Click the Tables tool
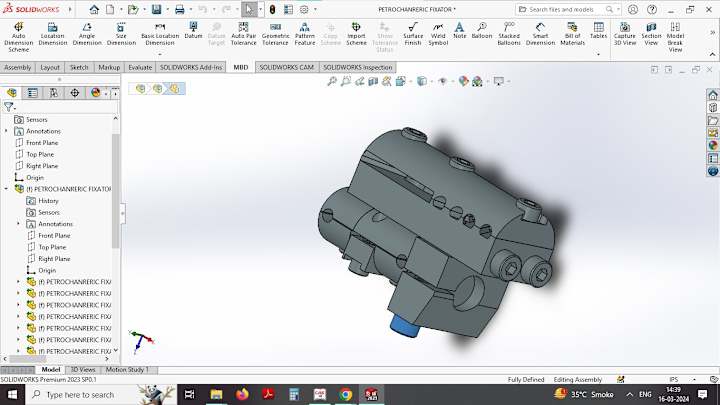 click(x=598, y=30)
